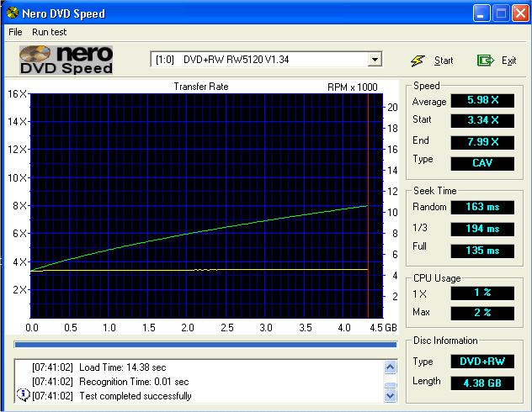This screenshot has width=532, height=412.
Task: Minimize the Nero DVD Speed window
Action: click(481, 13)
